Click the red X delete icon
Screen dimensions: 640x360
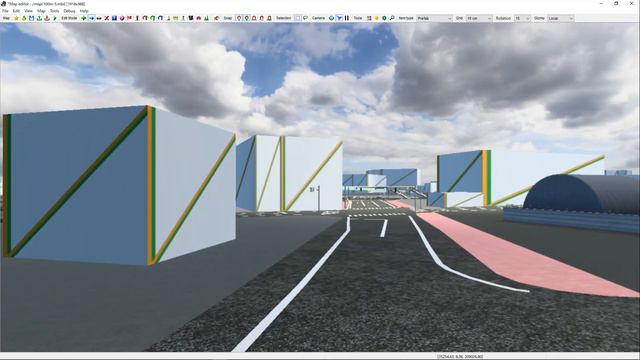tap(107, 18)
